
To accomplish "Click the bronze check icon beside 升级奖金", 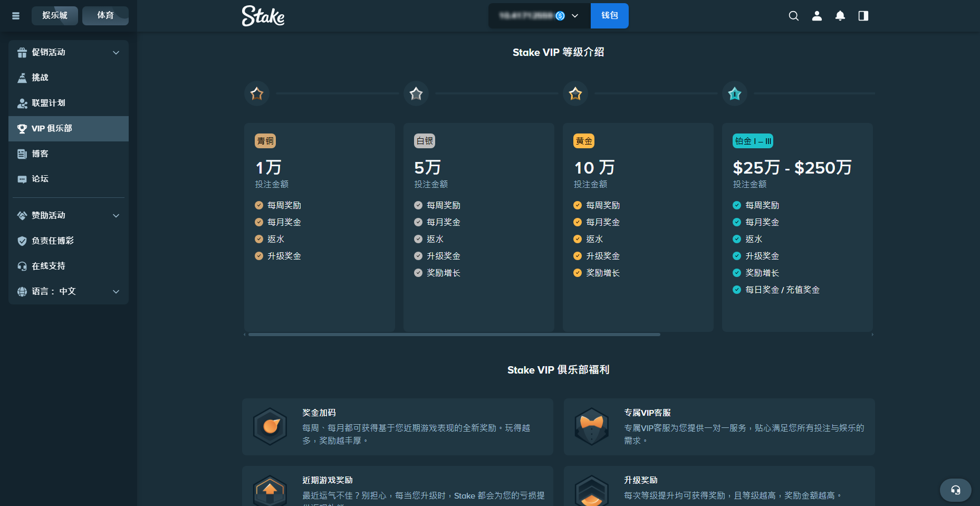I will 259,256.
